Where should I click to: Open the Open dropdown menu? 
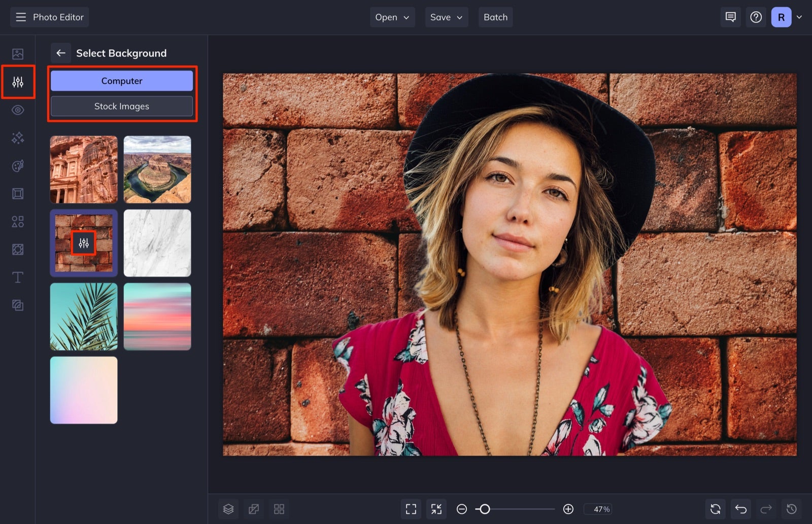click(x=391, y=17)
